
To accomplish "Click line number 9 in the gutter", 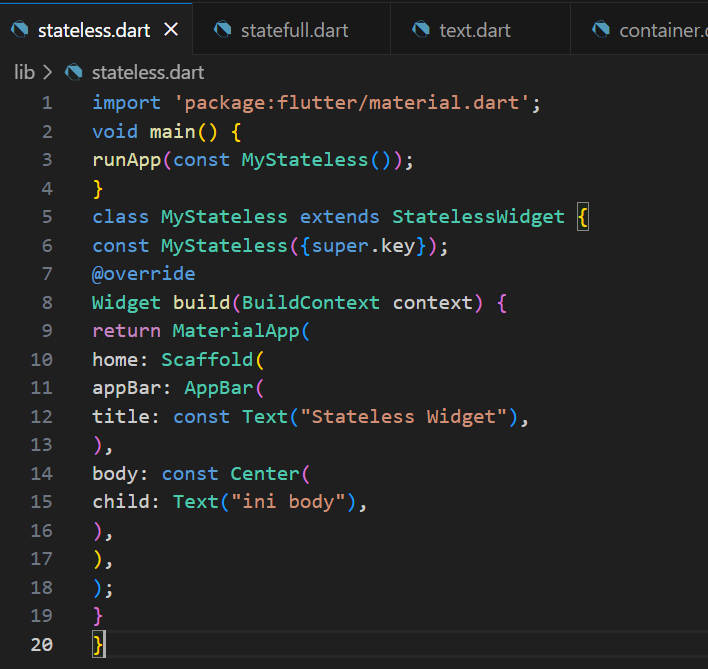I will coord(47,331).
